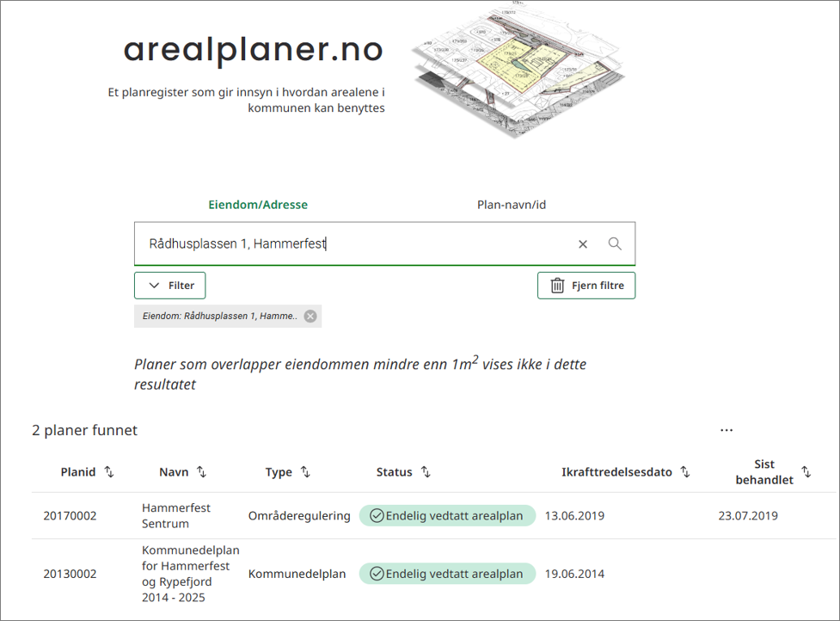Click the Type column header text
Image resolution: width=840 pixels, height=621 pixels.
click(279, 472)
